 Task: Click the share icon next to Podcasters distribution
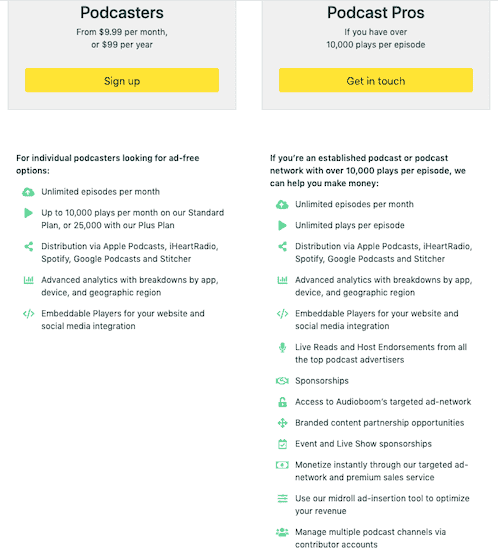29,246
